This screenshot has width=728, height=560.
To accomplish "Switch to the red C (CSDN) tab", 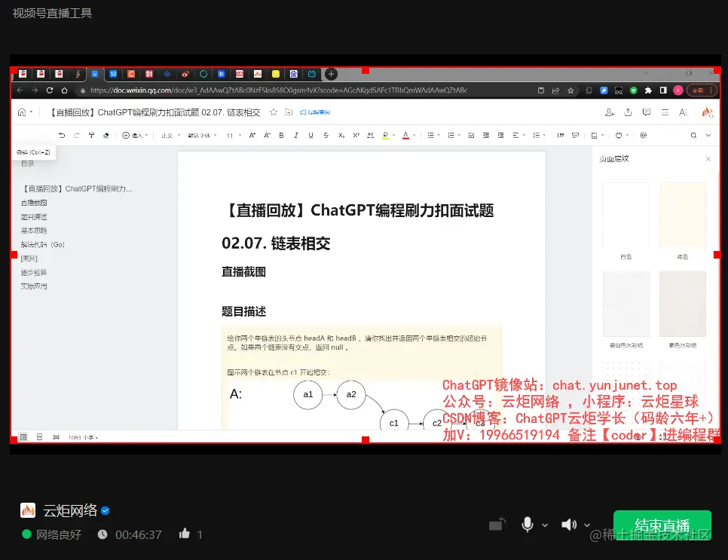I will tap(131, 74).
